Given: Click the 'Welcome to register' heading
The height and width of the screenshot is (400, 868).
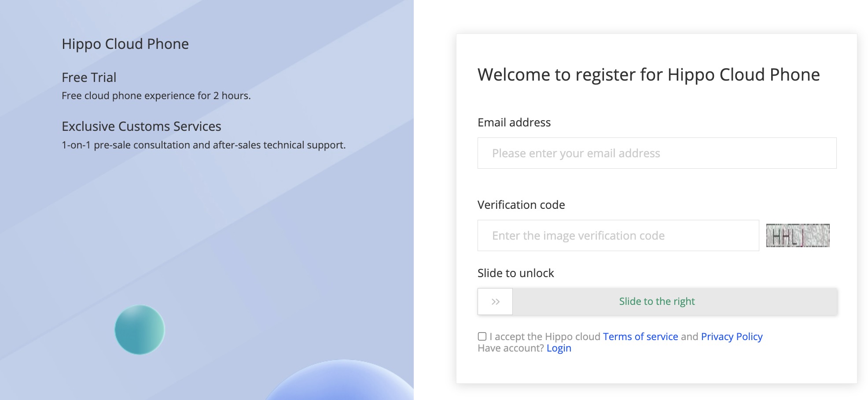Looking at the screenshot, I should tap(648, 75).
